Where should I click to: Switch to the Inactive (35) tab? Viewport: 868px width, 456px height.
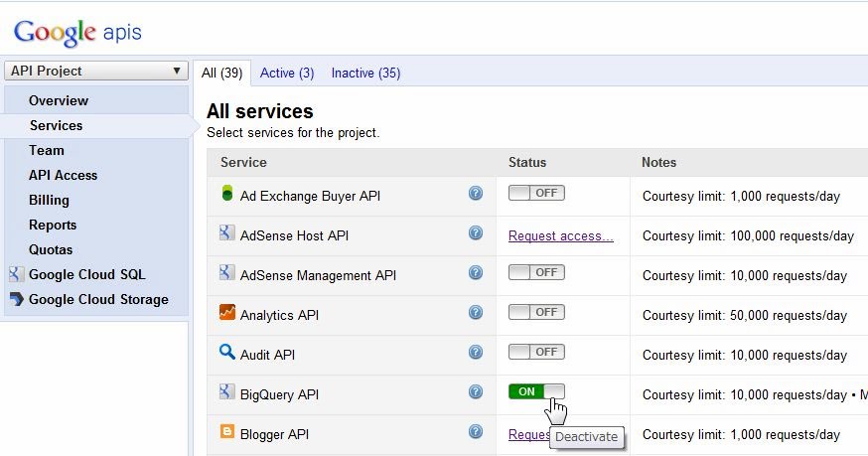click(x=365, y=73)
